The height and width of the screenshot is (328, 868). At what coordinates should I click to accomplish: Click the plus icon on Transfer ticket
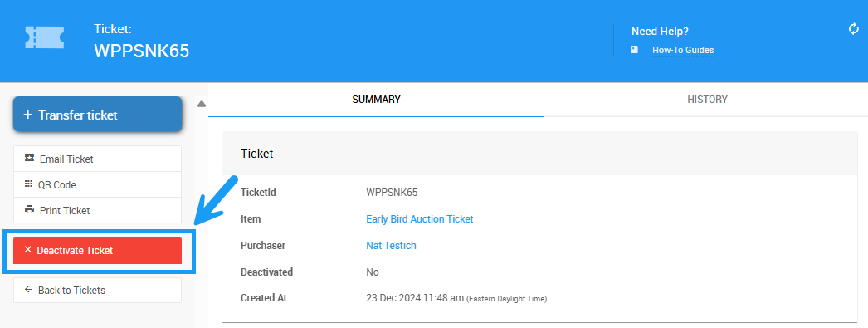click(x=27, y=115)
